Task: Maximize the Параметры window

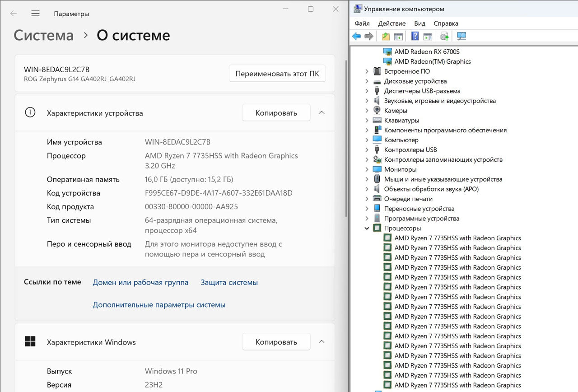Action: tap(311, 9)
